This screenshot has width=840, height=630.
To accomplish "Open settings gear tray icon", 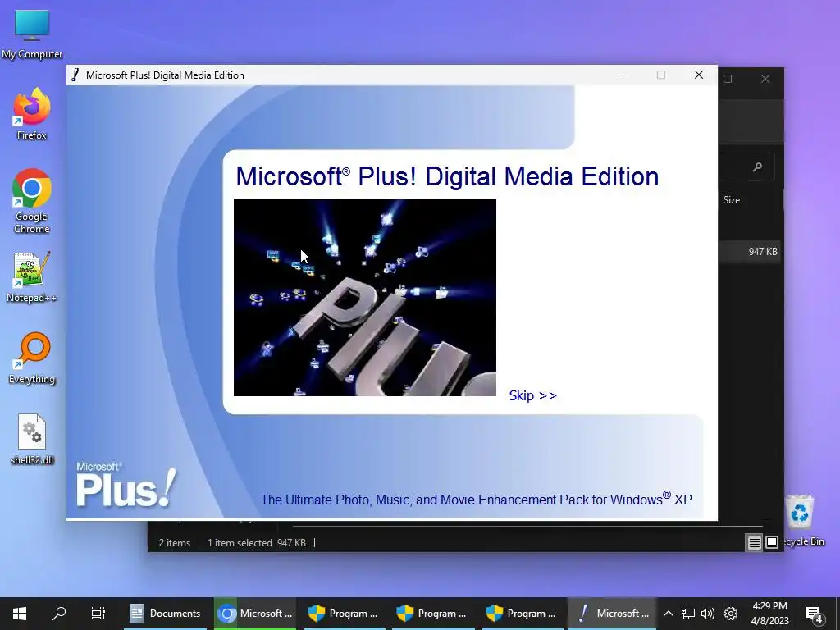I will pos(731,614).
